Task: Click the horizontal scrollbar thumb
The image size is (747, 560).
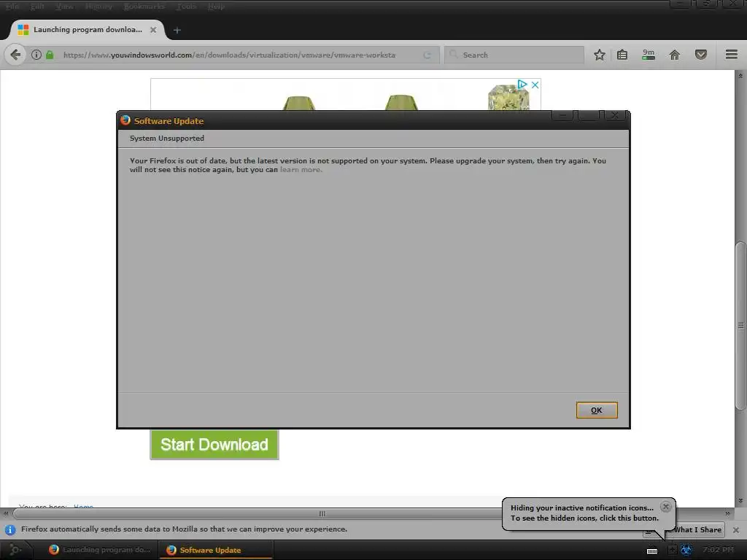Action: [x=322, y=513]
